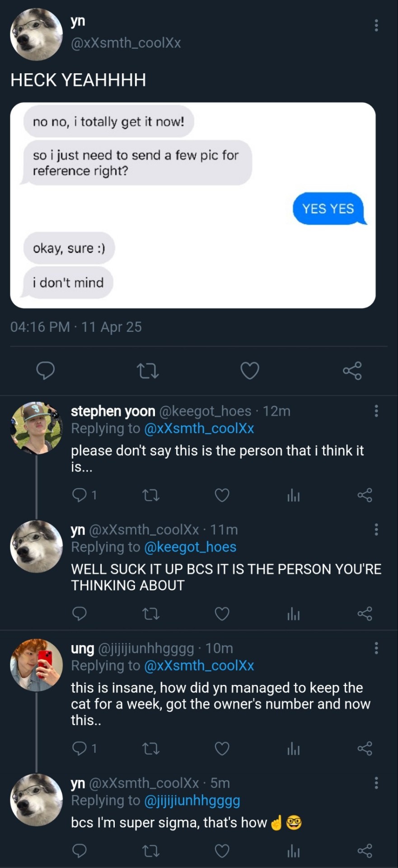
Task: Open the attached chat screenshot image
Action: click(x=193, y=206)
